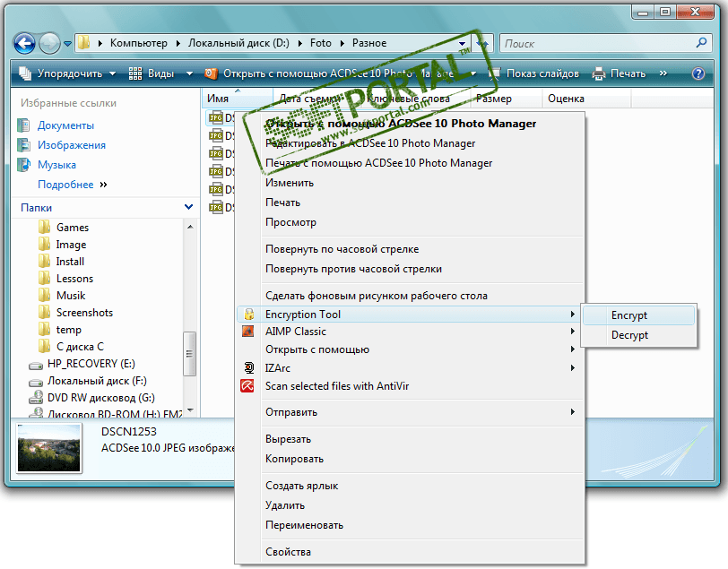728x569 pixels.
Task: Click Локальный диск (D:) breadcrumb
Action: [x=238, y=43]
